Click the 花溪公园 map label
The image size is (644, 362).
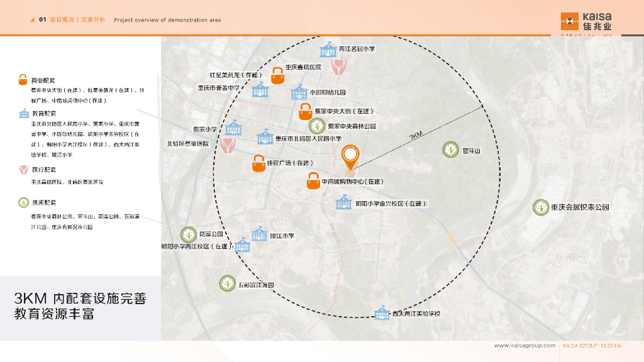pos(211,234)
